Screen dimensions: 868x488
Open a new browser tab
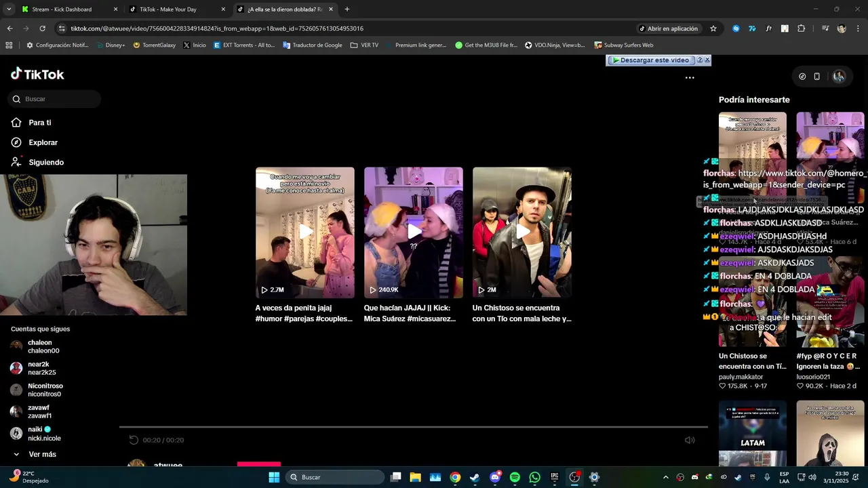click(x=347, y=9)
